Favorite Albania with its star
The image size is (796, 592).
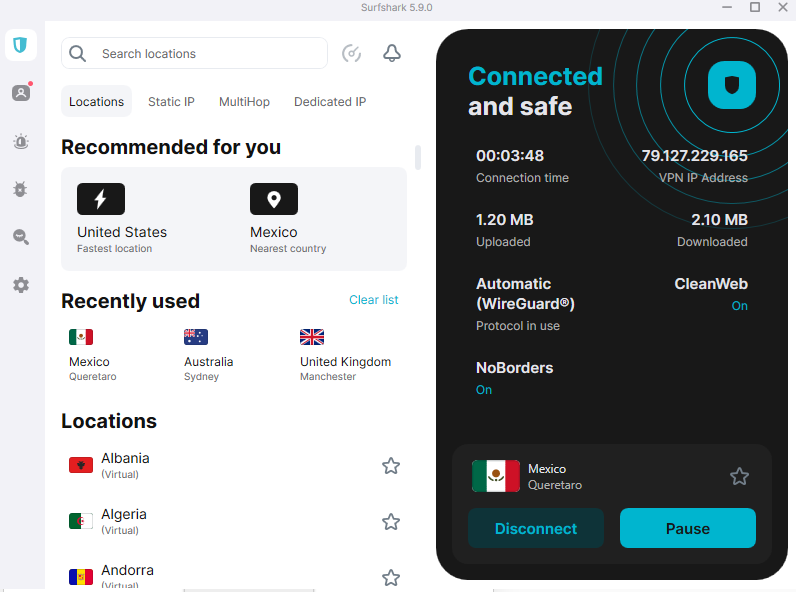(x=391, y=466)
